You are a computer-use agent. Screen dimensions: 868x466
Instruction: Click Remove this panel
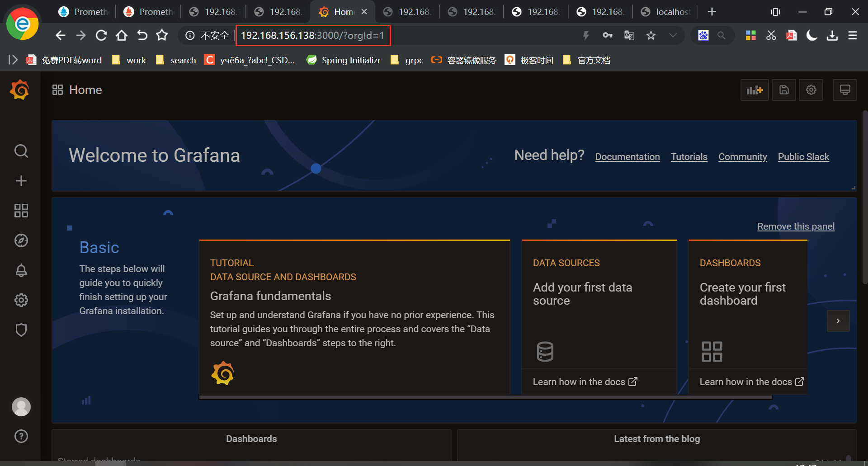click(x=796, y=226)
